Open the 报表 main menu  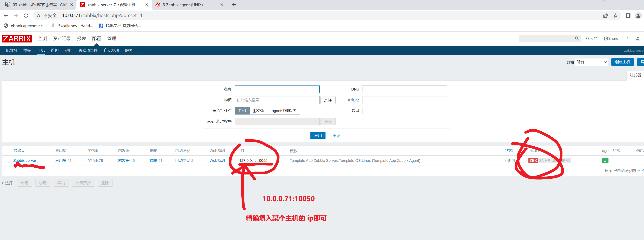(81, 39)
